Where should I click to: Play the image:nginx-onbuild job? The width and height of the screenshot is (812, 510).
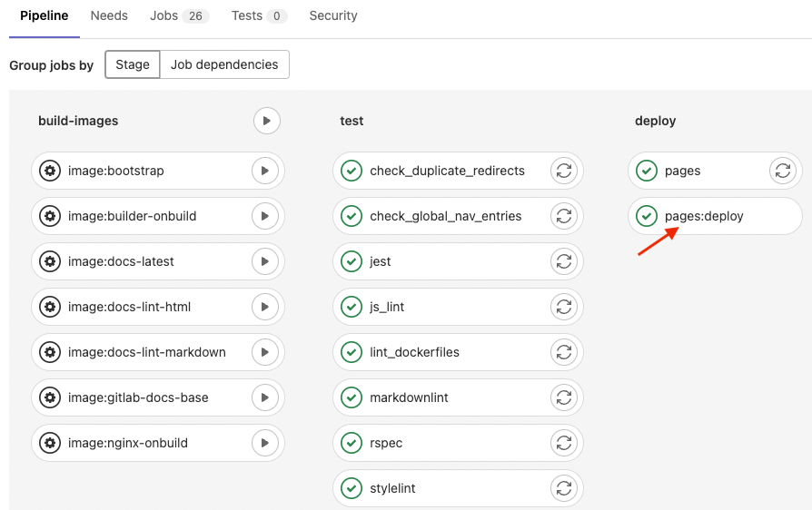264,443
